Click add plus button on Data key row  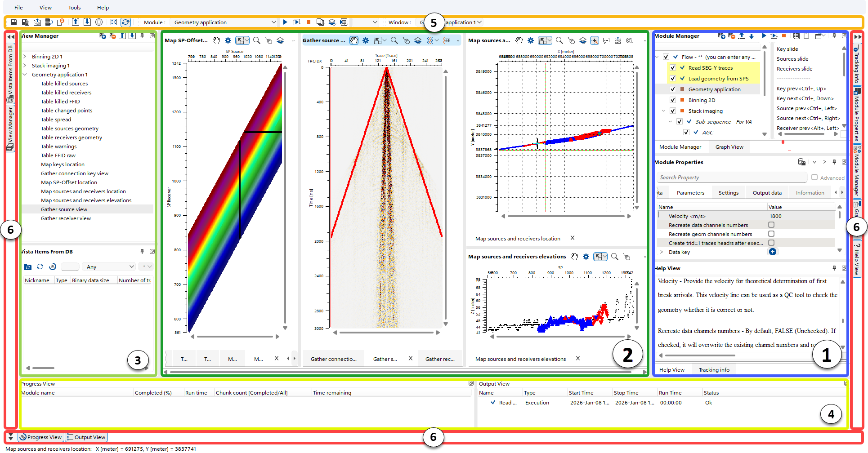773,252
